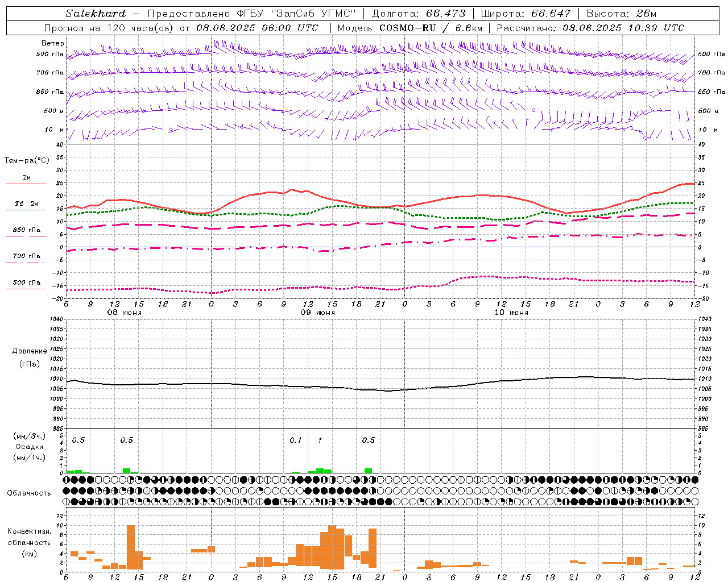The image size is (728, 582).
Task: Click the "2м" temperature legend entry
Action: tap(27, 178)
